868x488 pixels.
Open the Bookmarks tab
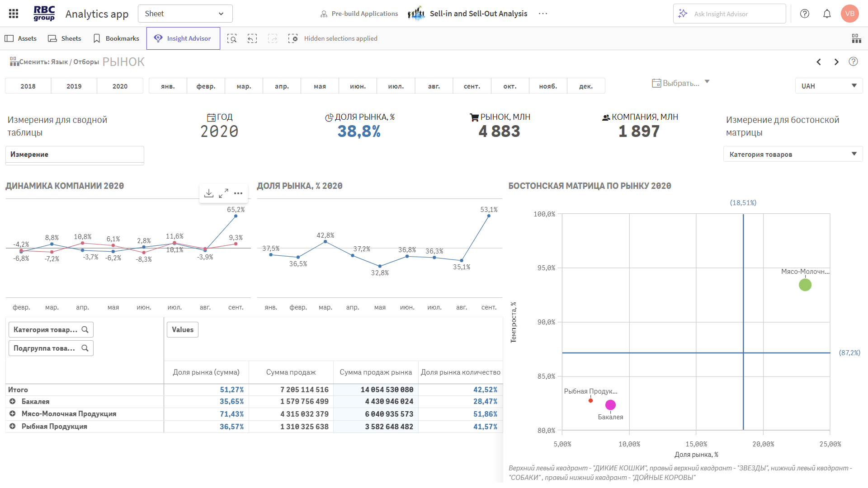(116, 38)
